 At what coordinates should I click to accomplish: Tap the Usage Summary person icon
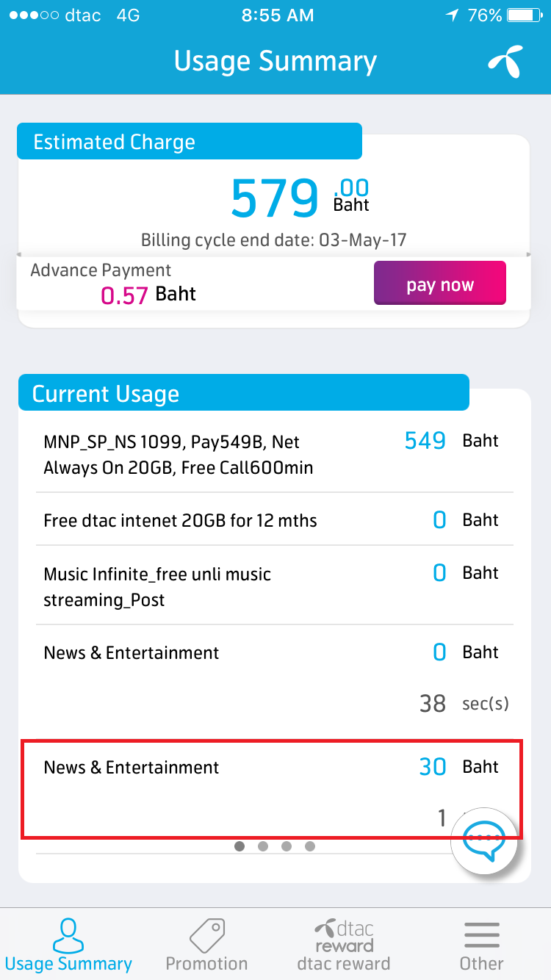[x=68, y=934]
